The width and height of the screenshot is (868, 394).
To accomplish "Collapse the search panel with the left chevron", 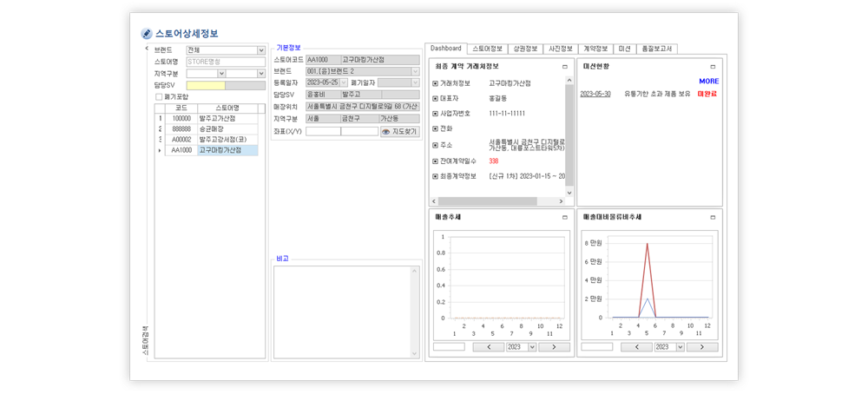I will point(147,48).
